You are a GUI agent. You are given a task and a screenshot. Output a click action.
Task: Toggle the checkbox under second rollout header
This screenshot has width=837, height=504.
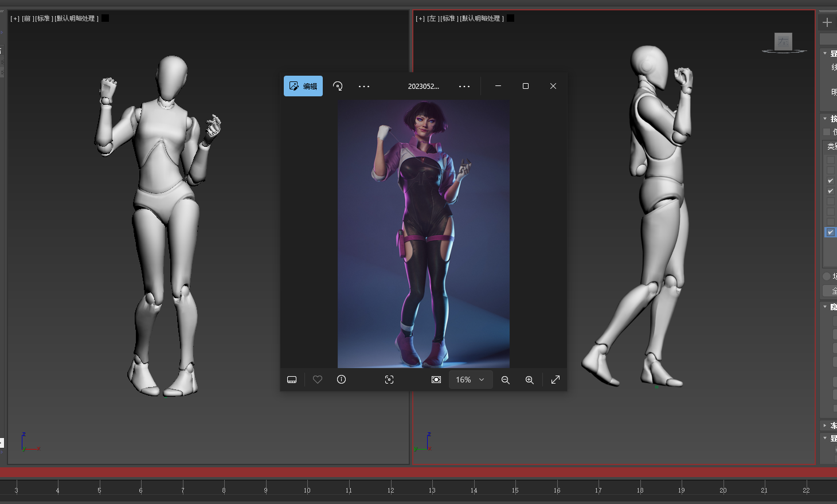tap(827, 132)
